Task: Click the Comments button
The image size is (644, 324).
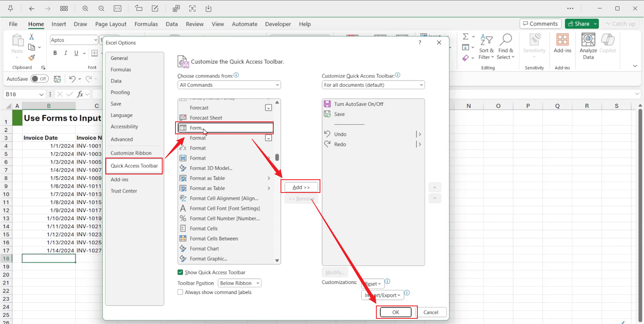Action: (x=541, y=24)
